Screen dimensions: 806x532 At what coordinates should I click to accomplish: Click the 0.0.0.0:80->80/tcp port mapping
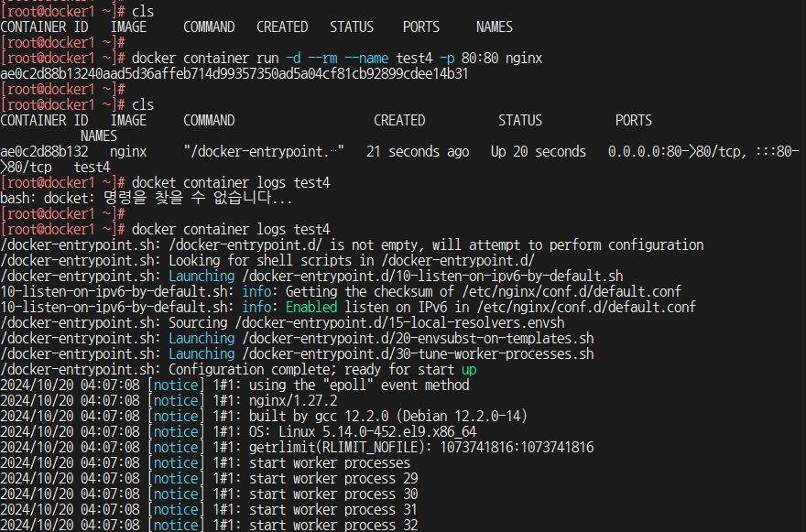coord(674,152)
